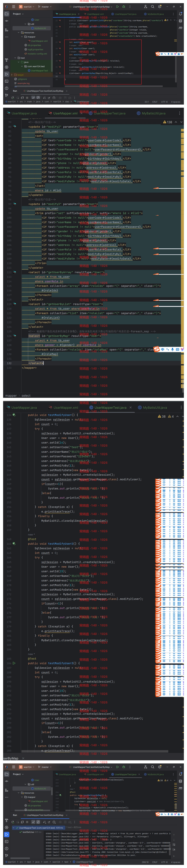Open Search Everywhere magnifier in window showing 33:1

point(153,6)
